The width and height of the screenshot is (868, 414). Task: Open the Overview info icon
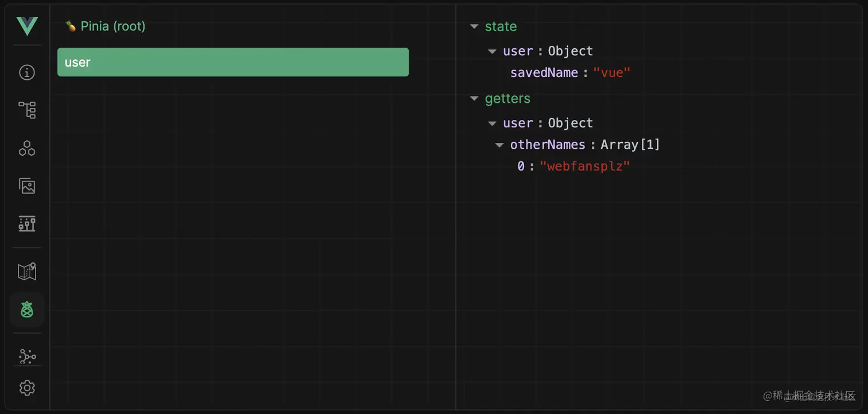pos(27,72)
